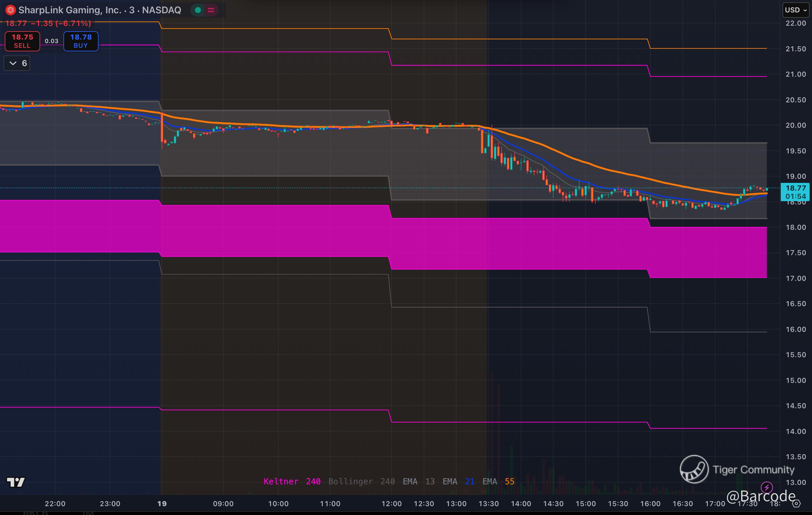Image resolution: width=812 pixels, height=515 pixels.
Task: Open the USD currency dropdown
Action: pos(795,10)
